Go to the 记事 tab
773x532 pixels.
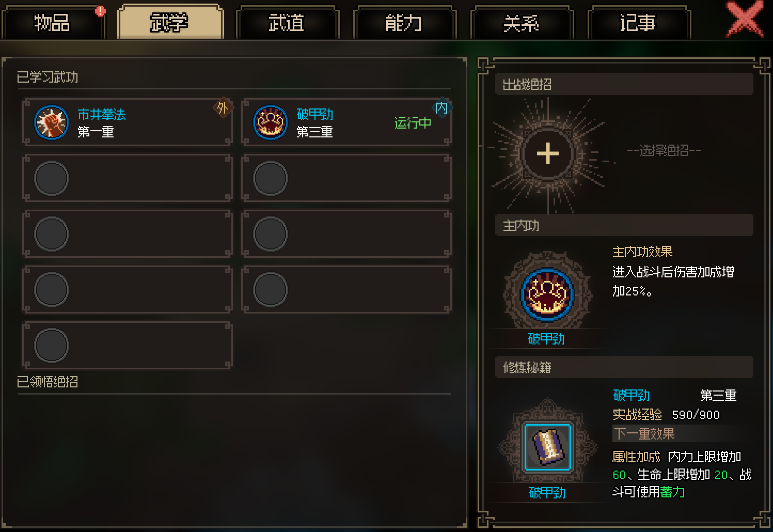tap(639, 23)
